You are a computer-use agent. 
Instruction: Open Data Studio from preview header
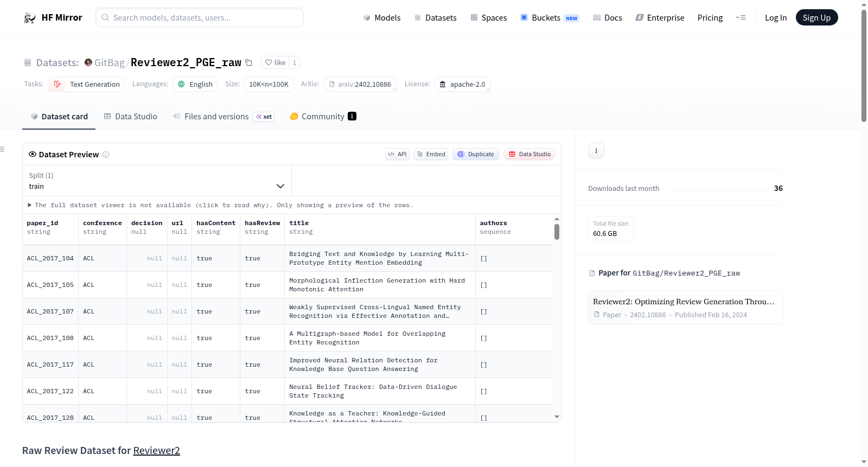pos(529,154)
